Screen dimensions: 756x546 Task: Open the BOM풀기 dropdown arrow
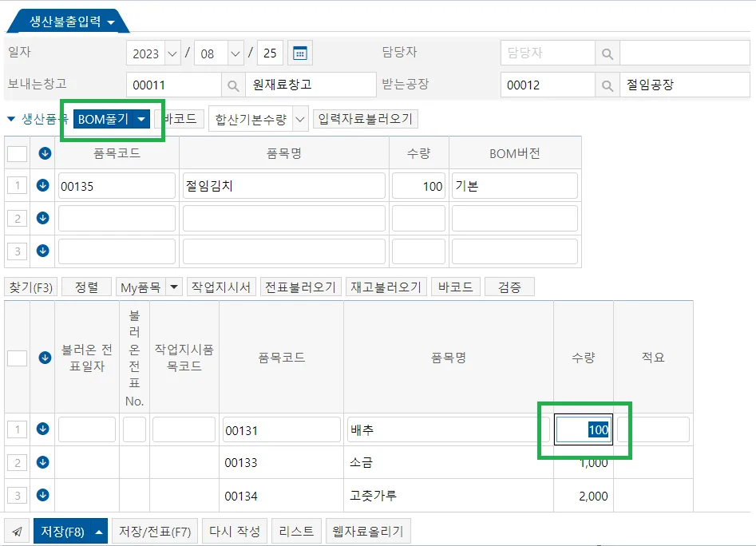[141, 119]
